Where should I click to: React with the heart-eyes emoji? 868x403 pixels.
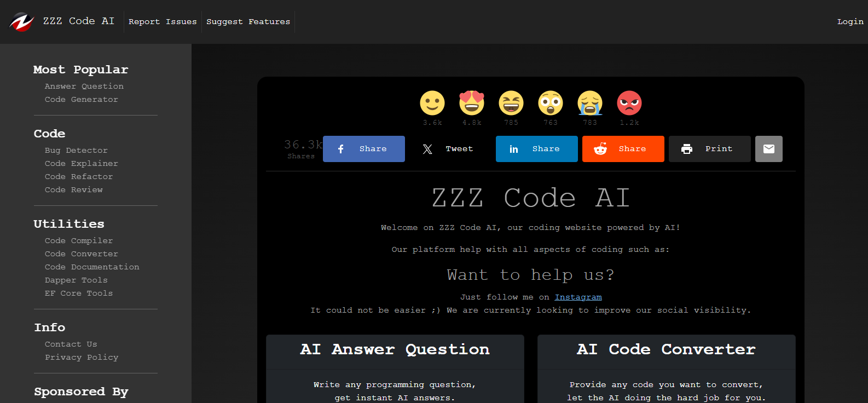pyautogui.click(x=472, y=103)
